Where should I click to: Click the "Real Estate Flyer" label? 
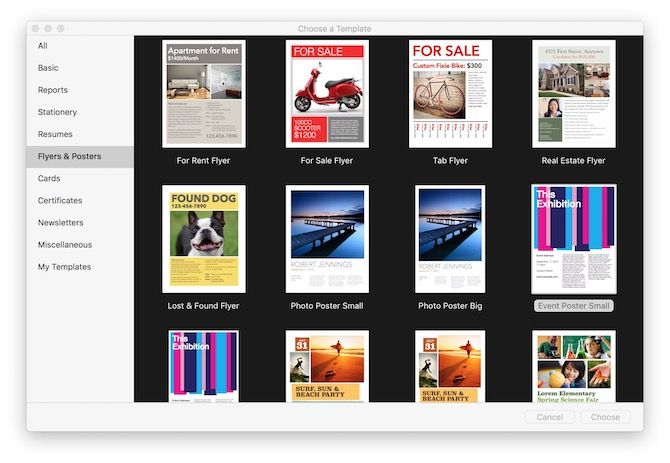tap(573, 161)
